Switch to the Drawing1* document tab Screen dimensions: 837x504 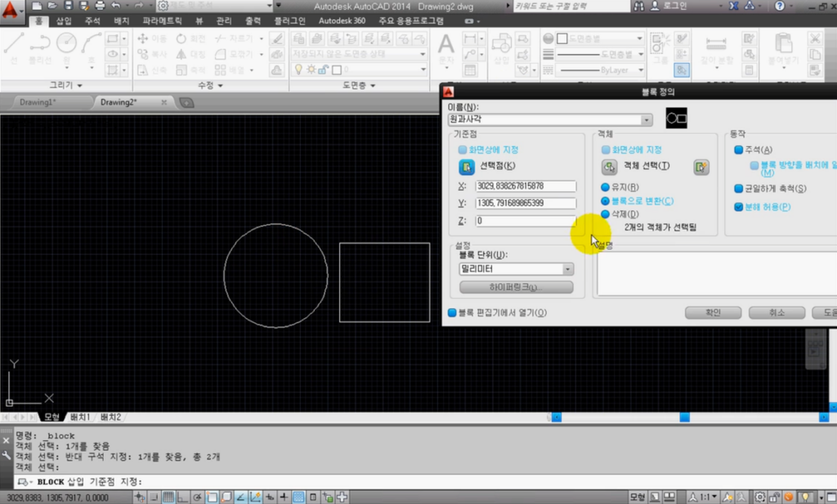click(x=38, y=102)
